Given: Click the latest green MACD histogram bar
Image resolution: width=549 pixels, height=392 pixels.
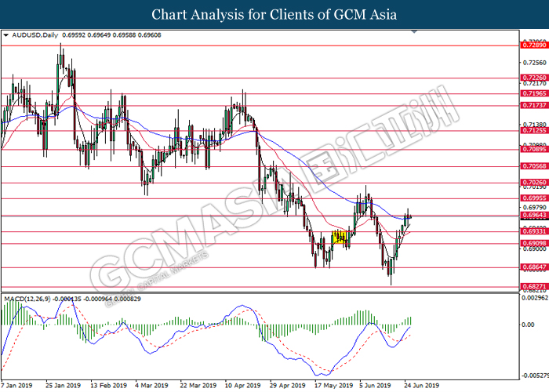Looking at the screenshot, I should 410,321.
